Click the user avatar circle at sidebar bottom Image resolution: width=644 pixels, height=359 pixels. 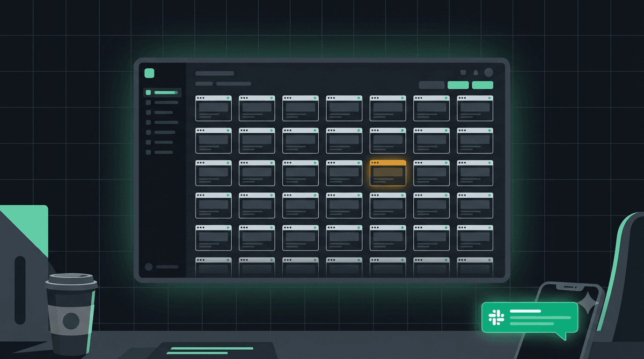tap(149, 267)
